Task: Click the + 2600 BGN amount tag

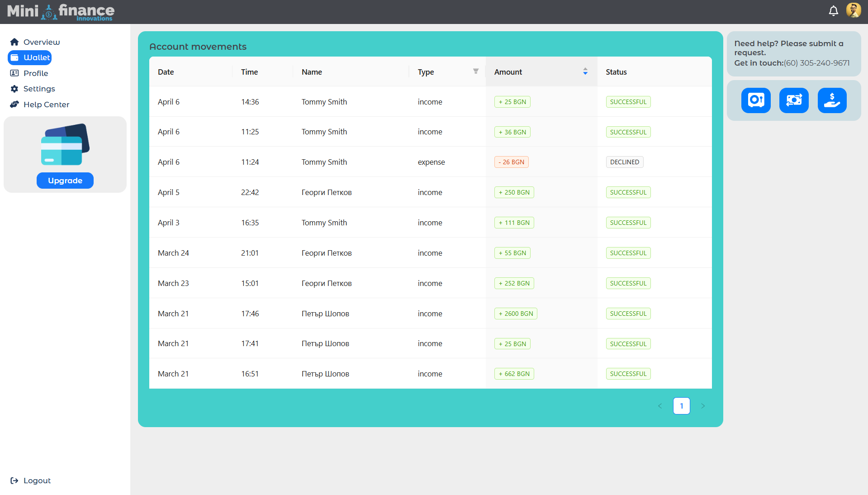Action: click(516, 314)
